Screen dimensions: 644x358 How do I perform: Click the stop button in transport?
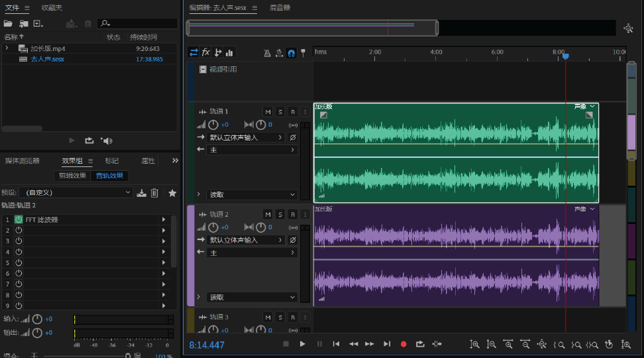tap(286, 344)
